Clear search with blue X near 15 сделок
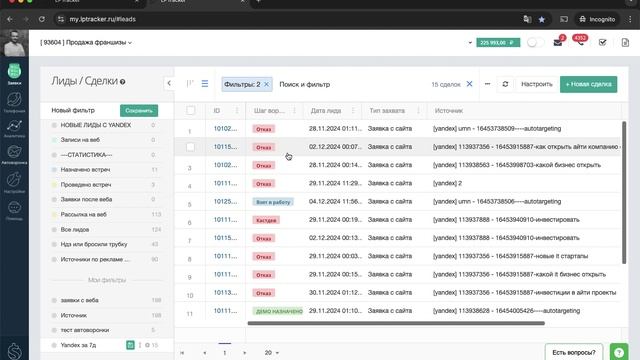The image size is (640, 360). click(x=469, y=84)
